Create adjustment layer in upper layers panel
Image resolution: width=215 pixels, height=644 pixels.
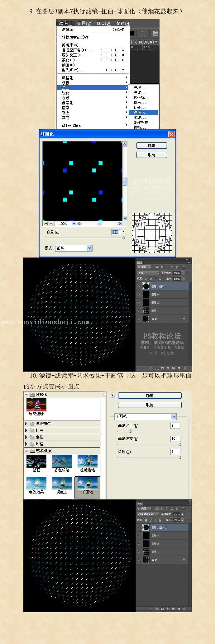168,368
